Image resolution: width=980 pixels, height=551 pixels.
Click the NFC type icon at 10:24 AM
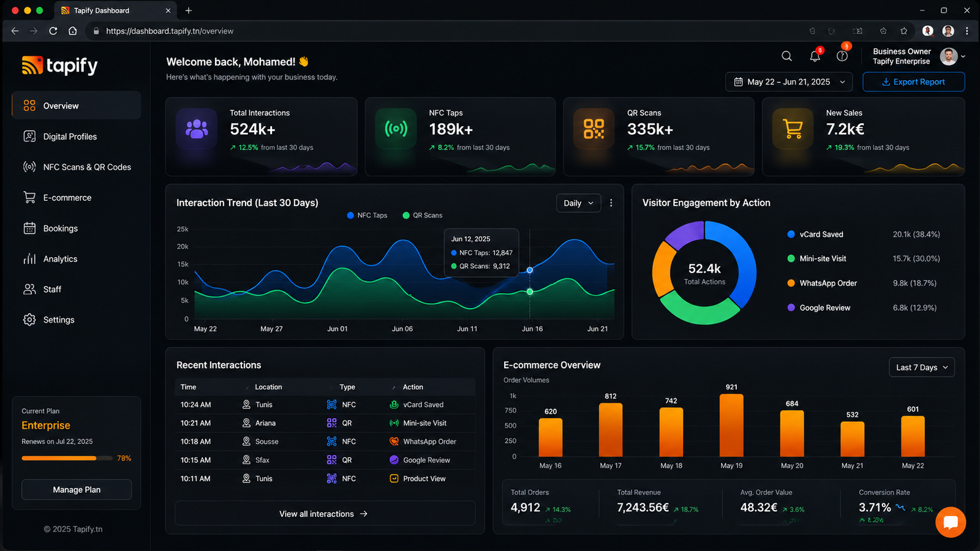click(331, 405)
